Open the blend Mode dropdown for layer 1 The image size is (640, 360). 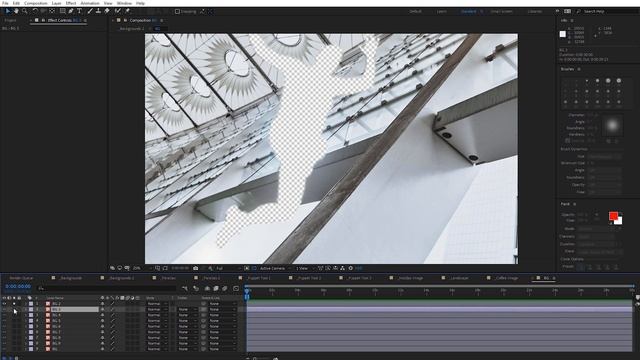click(x=157, y=304)
